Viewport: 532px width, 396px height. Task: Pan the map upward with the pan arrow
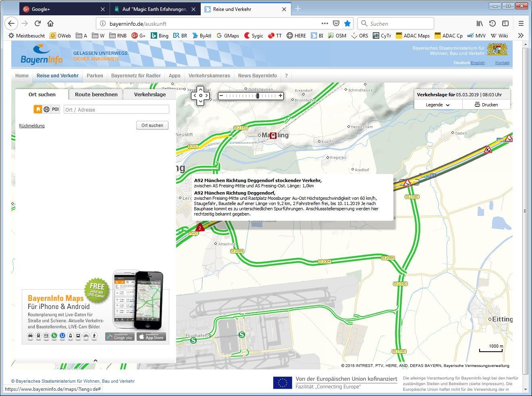click(x=200, y=90)
